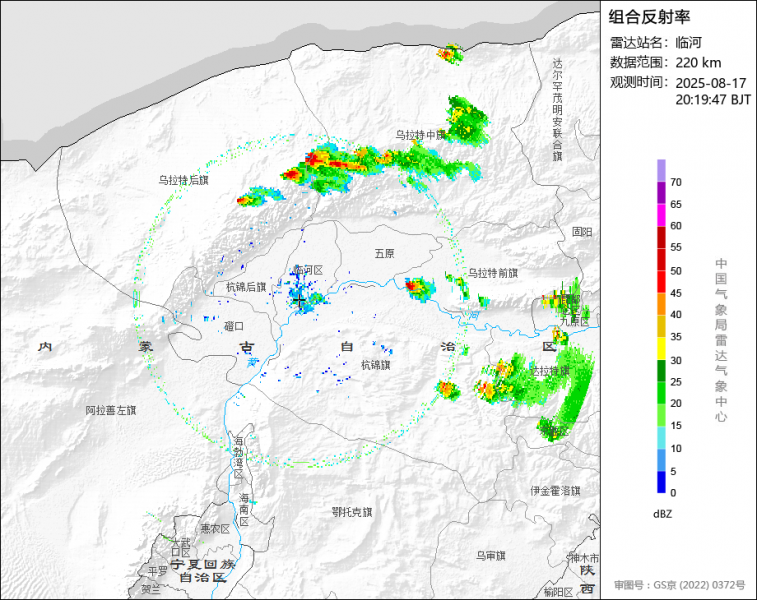Click the 伊金霍洛旗 map label
Image resolution: width=757 pixels, height=600 pixels.
coord(555,491)
